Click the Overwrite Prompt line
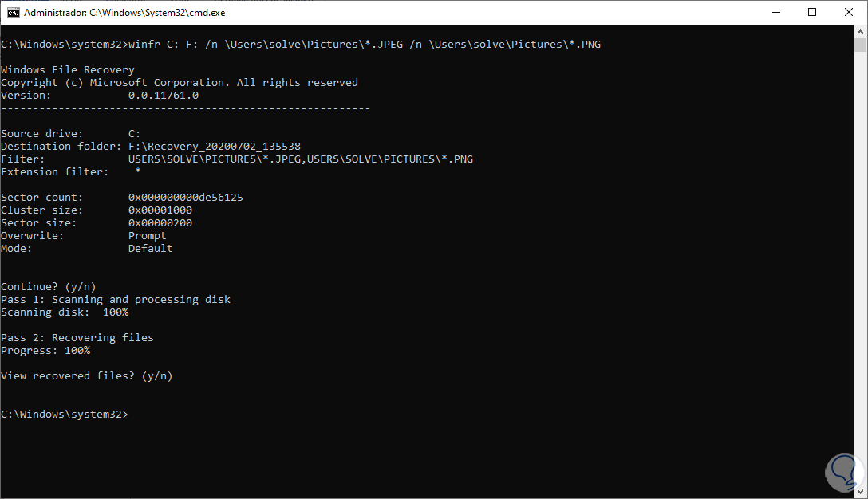This screenshot has width=868, height=499. click(84, 236)
